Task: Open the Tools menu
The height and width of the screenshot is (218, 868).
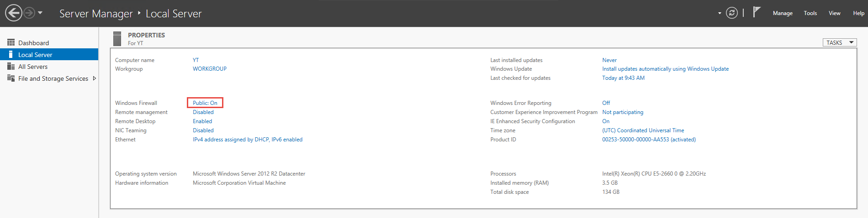Action: pos(810,13)
